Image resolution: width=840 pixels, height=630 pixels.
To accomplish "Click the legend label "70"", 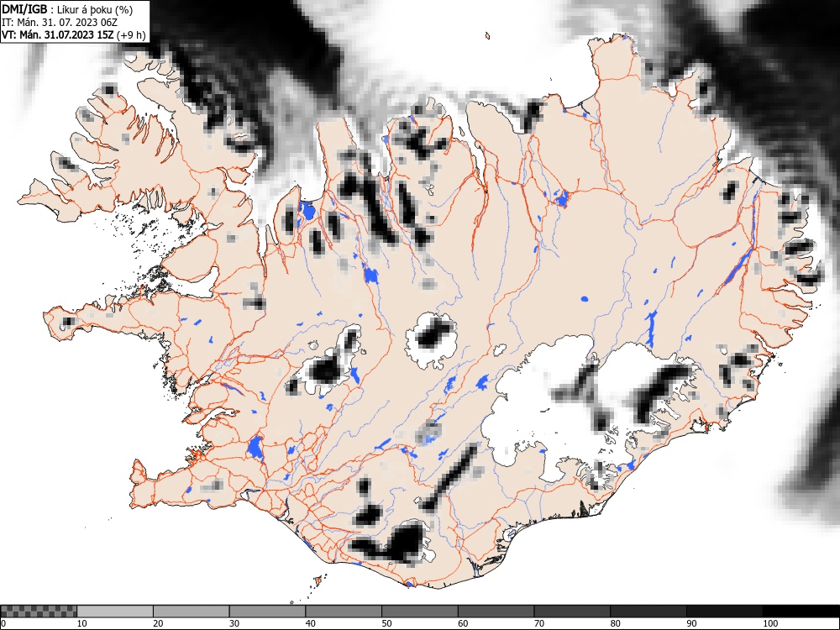I will coord(538,623).
